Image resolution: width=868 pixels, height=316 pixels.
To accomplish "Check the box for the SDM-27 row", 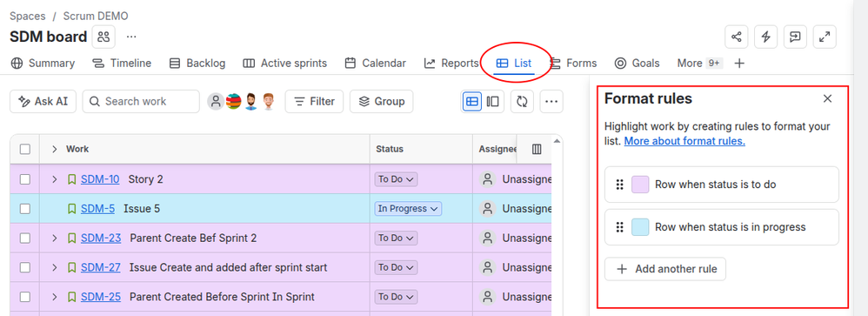I will [25, 267].
